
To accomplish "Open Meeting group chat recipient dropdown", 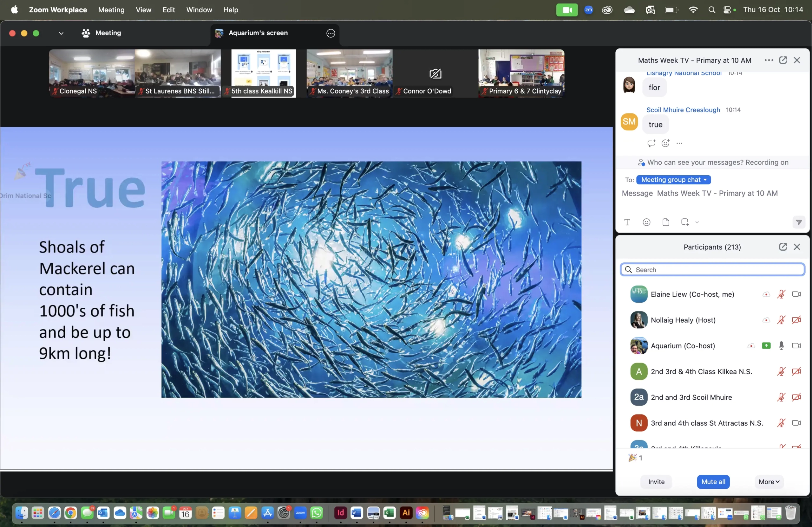I will coord(673,180).
